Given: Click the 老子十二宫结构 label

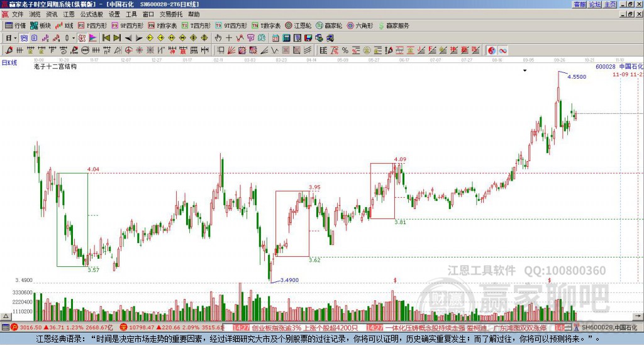Looking at the screenshot, I should [55, 67].
